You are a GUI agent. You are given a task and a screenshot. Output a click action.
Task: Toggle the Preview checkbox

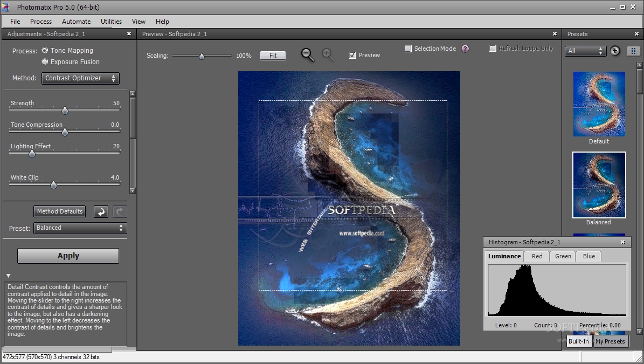[x=352, y=55]
